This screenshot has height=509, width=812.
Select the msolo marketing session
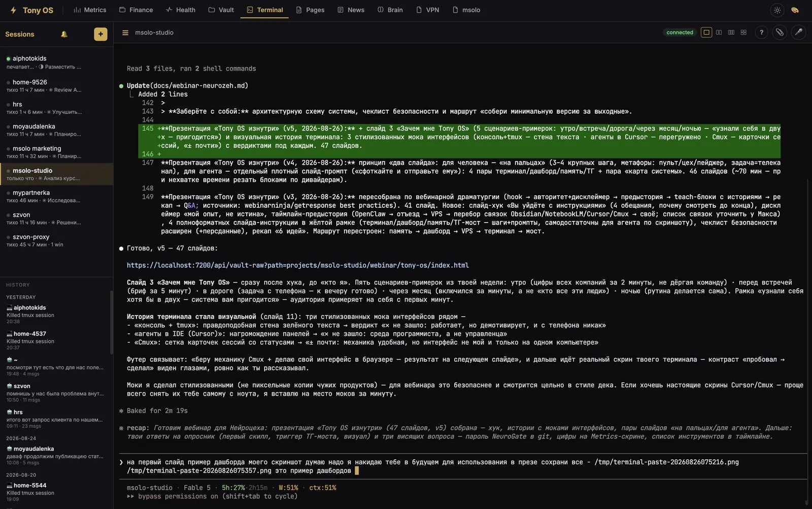[x=56, y=152]
